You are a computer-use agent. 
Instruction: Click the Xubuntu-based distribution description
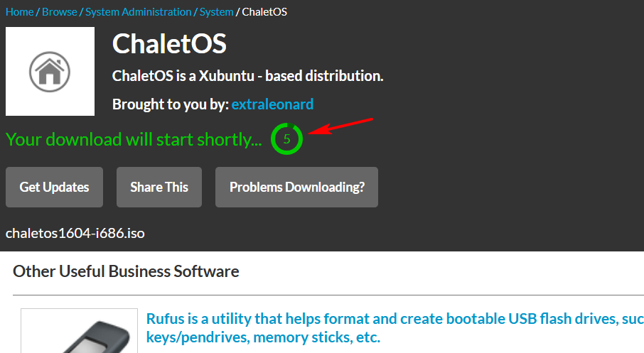coord(247,76)
